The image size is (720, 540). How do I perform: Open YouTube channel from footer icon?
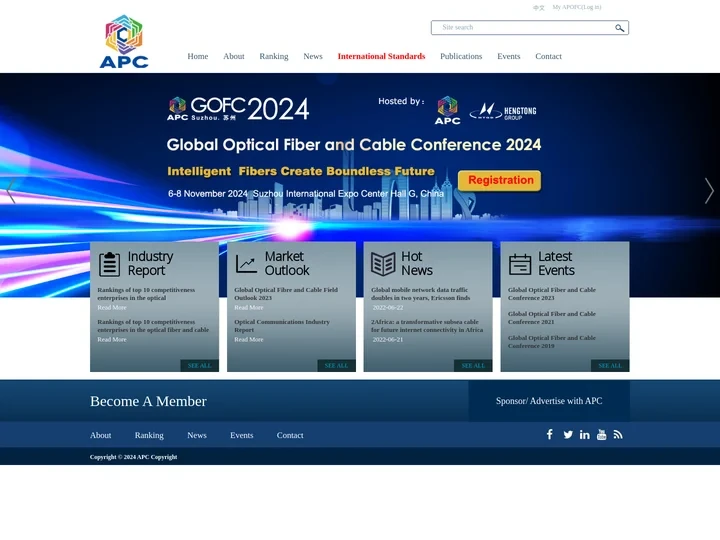tap(602, 434)
